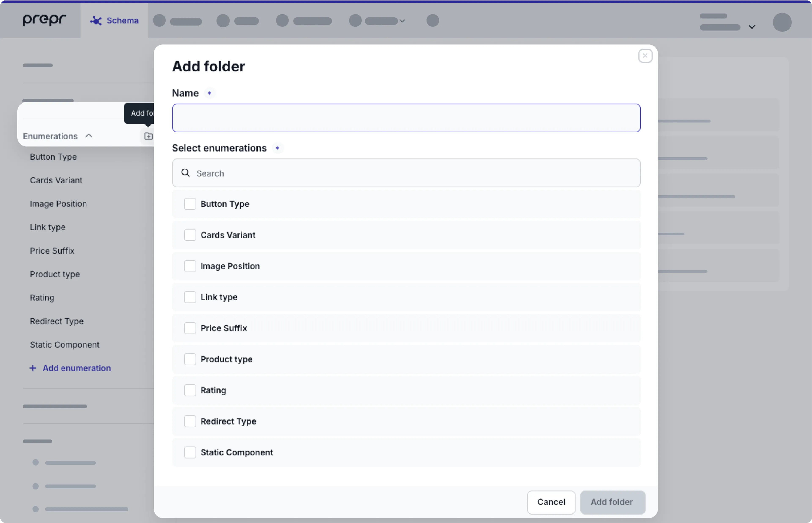
Task: Open Rating in the sidebar
Action: 42,298
